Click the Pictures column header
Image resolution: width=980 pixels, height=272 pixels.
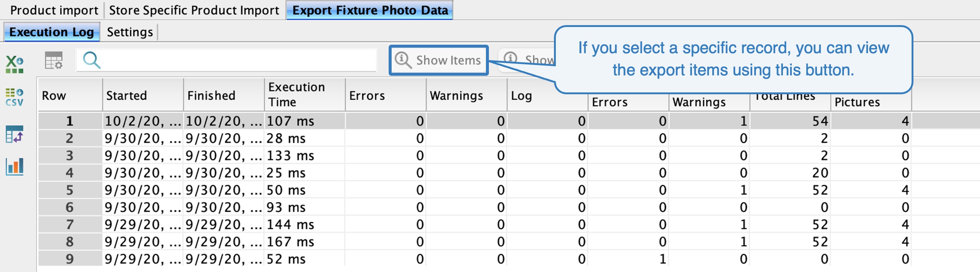point(857,102)
